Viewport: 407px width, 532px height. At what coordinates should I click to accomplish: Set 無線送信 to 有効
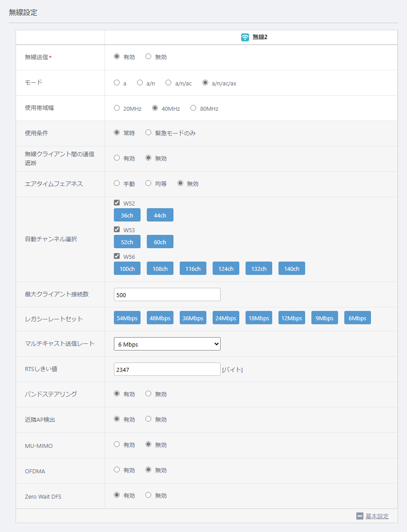click(117, 56)
